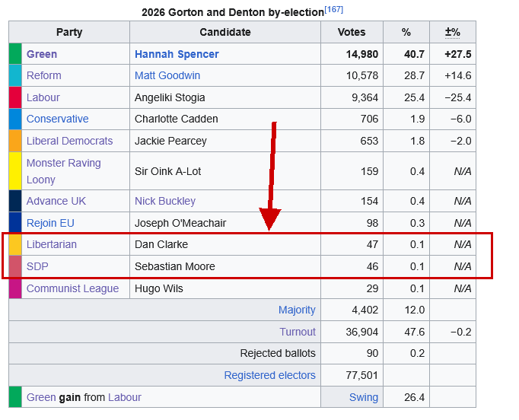Select candidate name Hugo Wils

(x=159, y=288)
